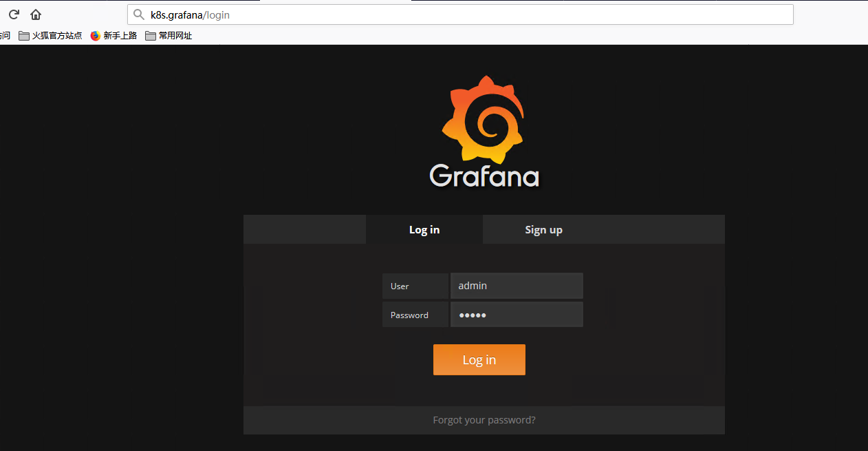Click the Grafana logo

484,132
